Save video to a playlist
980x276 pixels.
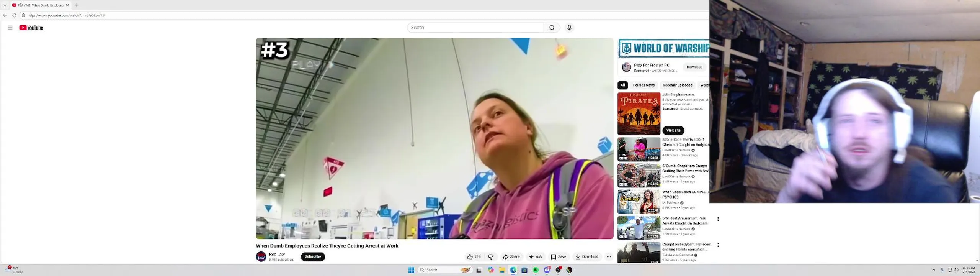tap(559, 257)
